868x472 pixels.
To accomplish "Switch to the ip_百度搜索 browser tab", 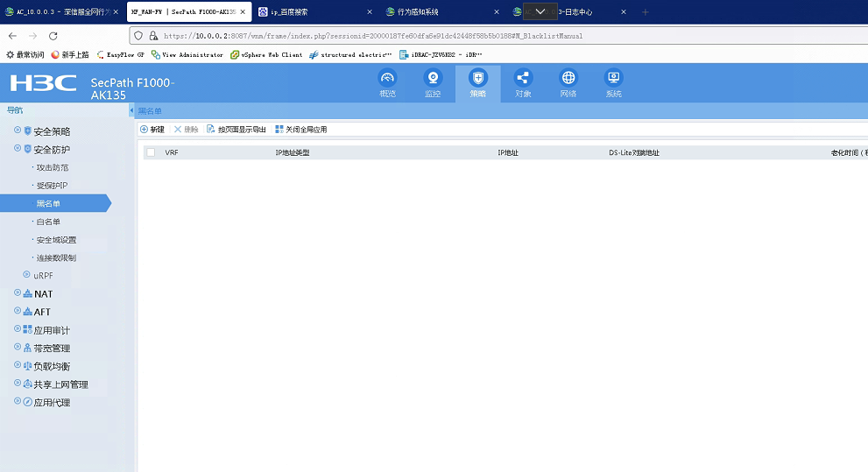I will [315, 11].
